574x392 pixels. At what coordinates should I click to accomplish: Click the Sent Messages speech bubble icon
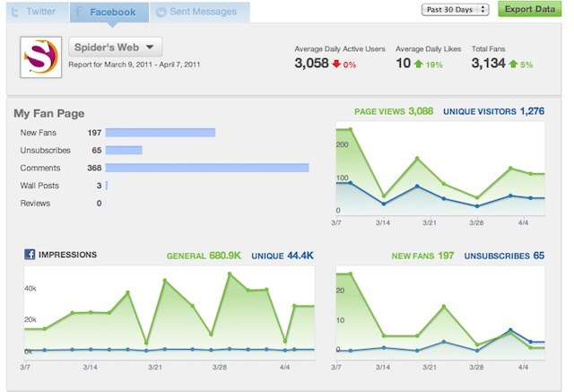[161, 12]
